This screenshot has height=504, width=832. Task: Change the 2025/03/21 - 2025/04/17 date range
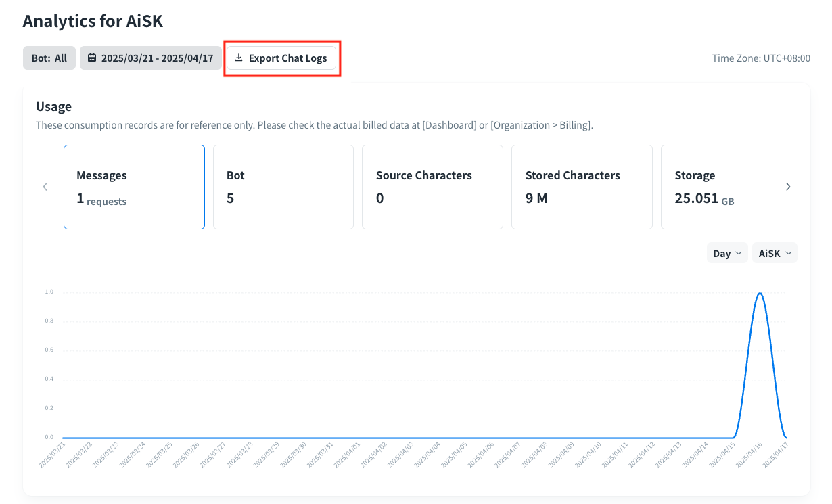(x=157, y=58)
